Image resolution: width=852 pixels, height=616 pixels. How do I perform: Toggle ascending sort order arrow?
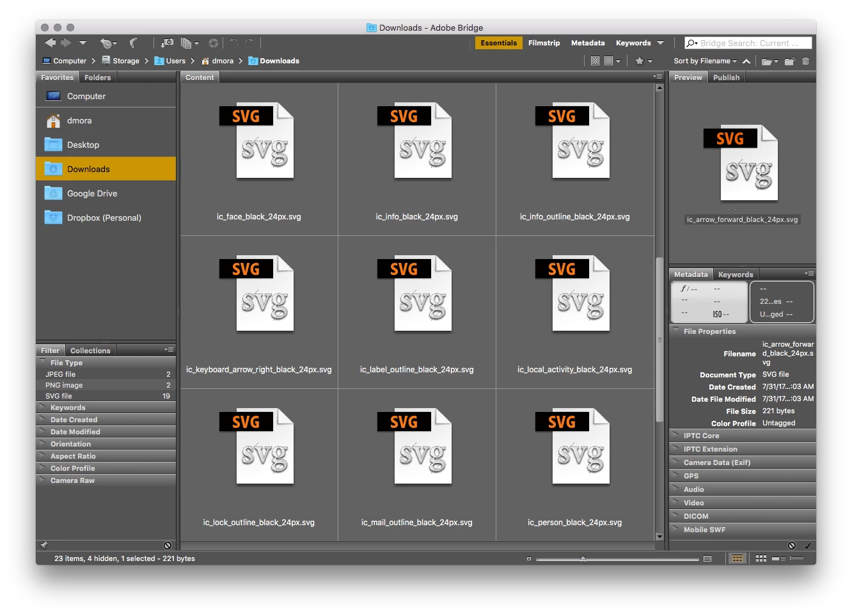(x=746, y=61)
